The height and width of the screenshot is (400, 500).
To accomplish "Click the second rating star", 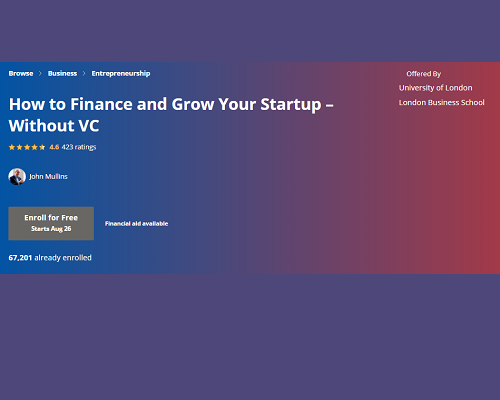I will tap(19, 147).
